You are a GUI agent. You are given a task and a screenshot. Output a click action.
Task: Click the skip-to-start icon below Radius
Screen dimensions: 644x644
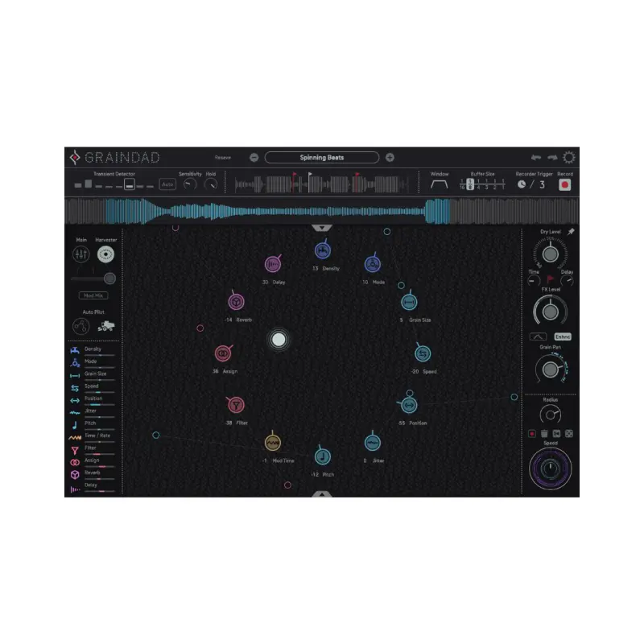coord(556,434)
